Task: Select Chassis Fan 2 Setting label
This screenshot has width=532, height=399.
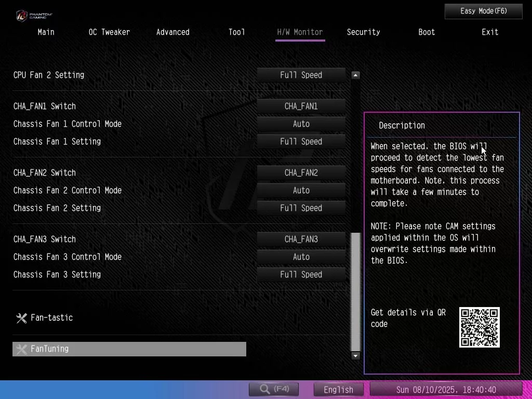Action: (x=57, y=208)
